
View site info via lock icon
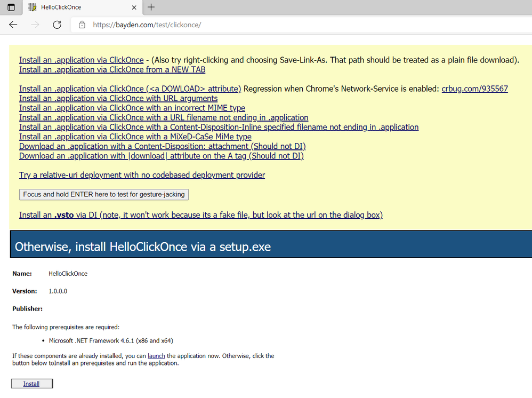[x=82, y=25]
